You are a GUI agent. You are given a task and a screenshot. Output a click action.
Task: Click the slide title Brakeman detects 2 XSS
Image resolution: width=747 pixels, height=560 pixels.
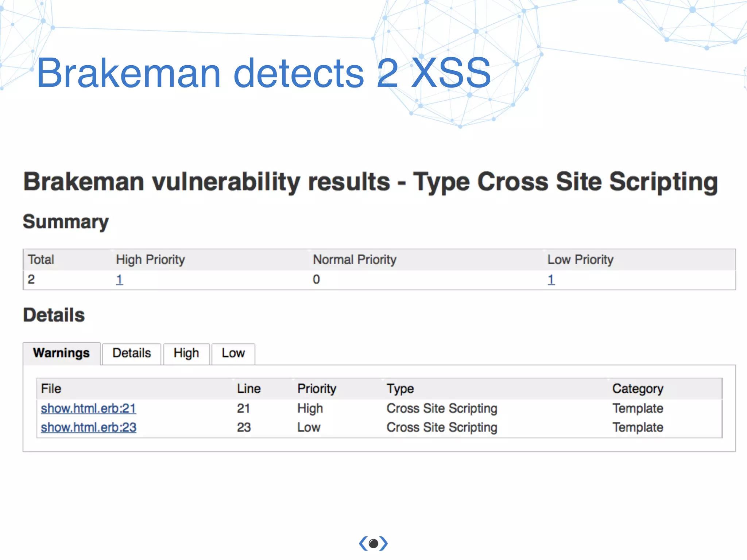click(264, 73)
